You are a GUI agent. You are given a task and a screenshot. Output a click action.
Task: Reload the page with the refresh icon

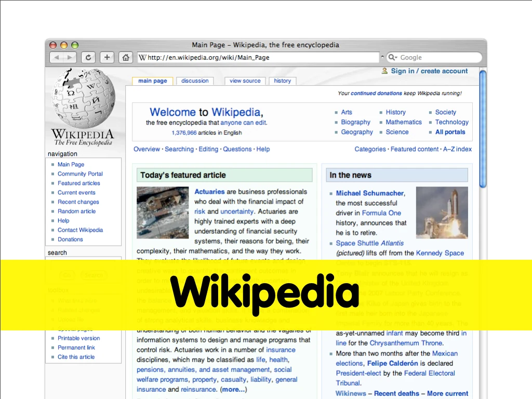88,57
